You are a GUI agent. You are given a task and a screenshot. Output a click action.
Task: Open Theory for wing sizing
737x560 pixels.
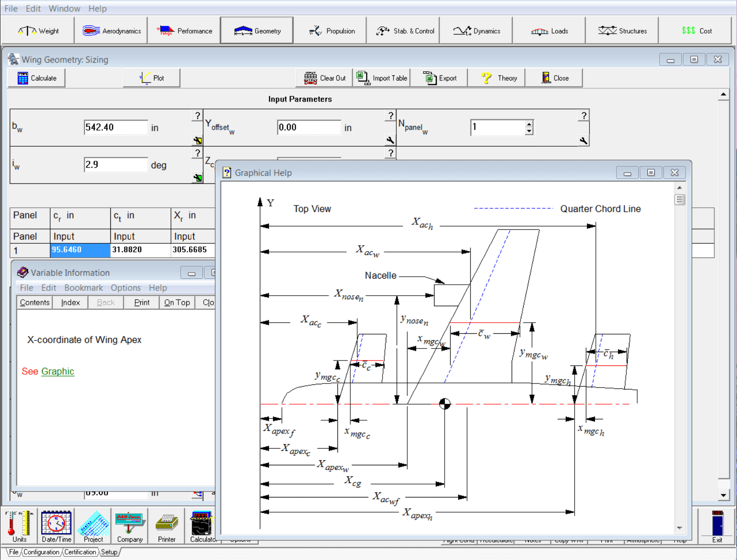[497, 78]
